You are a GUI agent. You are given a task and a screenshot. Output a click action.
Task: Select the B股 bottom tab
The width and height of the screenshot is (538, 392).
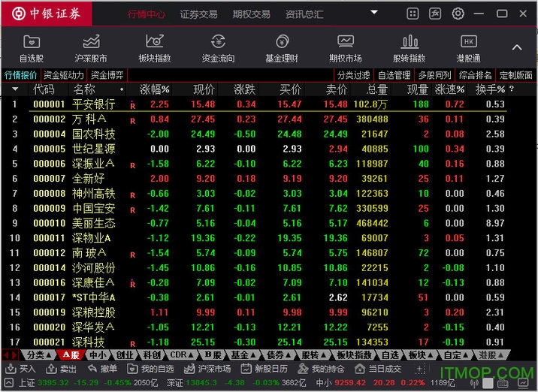(213, 355)
